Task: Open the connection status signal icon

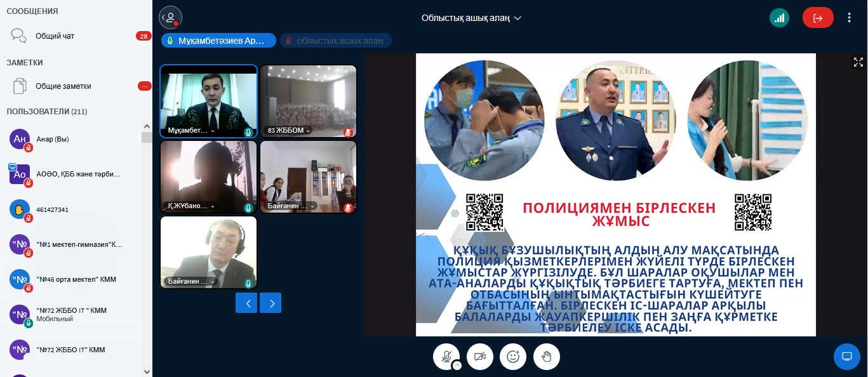Action: [779, 18]
